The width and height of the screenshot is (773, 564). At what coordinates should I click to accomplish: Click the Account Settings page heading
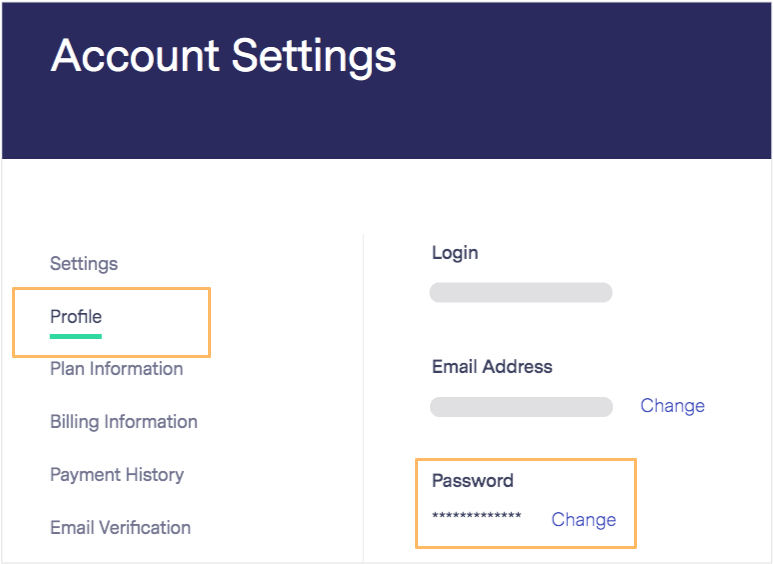click(x=223, y=56)
